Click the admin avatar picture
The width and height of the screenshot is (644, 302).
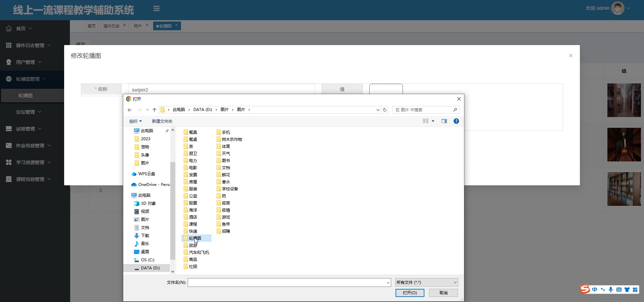coord(617,8)
